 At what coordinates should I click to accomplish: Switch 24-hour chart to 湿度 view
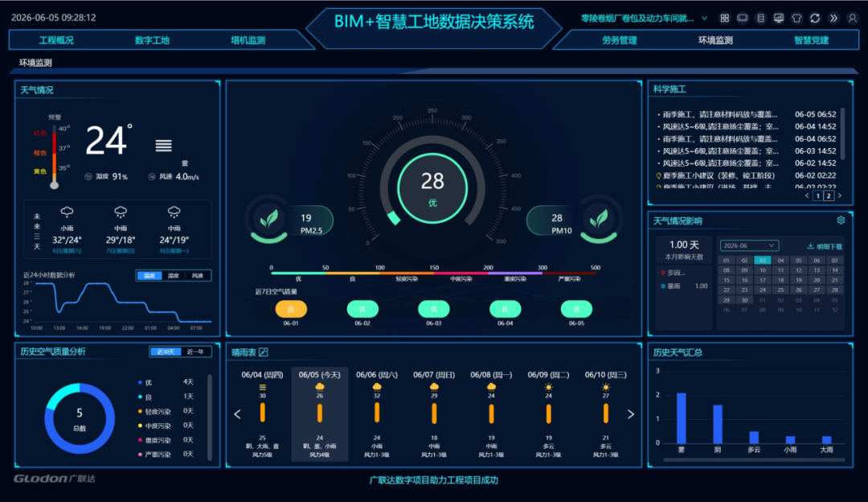174,275
